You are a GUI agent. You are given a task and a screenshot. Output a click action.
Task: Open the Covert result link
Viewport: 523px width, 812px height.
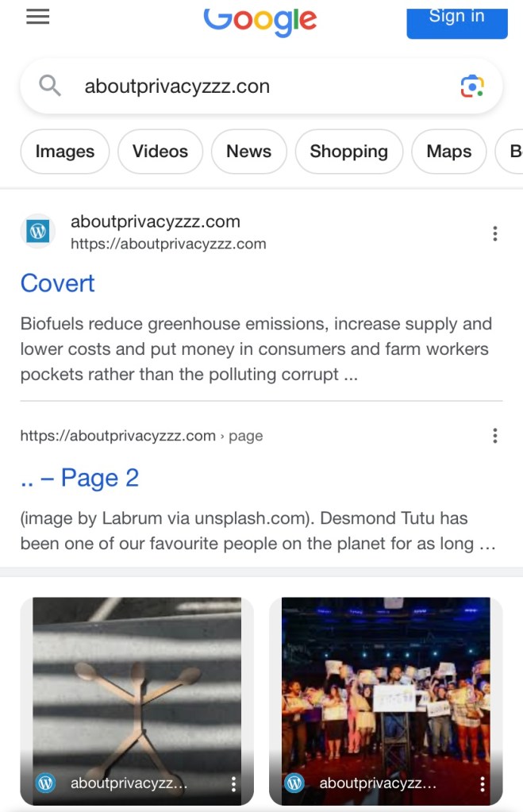[57, 283]
